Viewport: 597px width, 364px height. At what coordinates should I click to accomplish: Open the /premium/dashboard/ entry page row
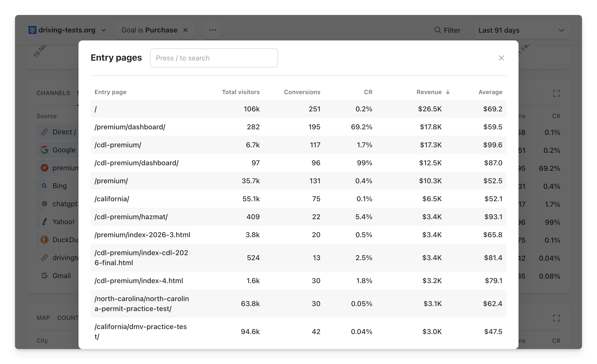click(x=130, y=127)
